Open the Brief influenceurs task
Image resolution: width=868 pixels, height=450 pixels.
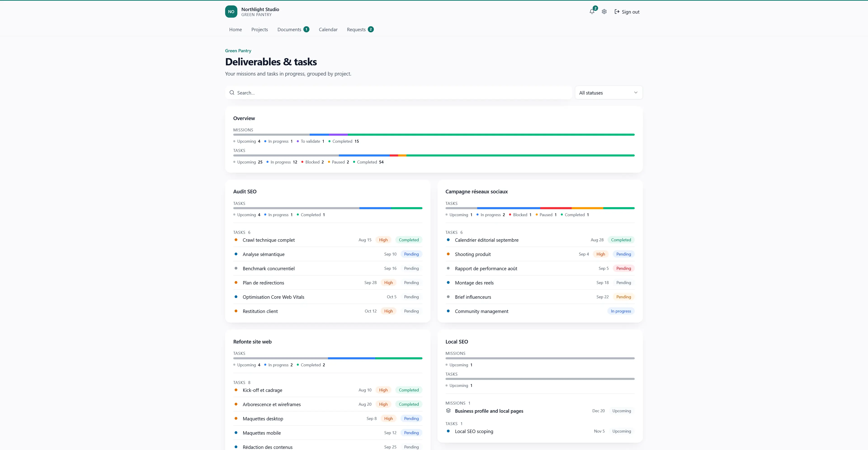coord(540,297)
